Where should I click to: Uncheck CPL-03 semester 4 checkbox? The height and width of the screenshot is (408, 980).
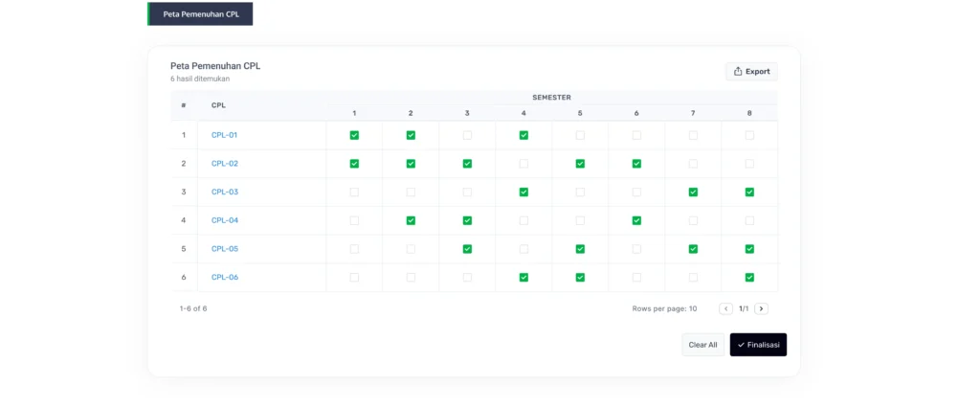(523, 193)
